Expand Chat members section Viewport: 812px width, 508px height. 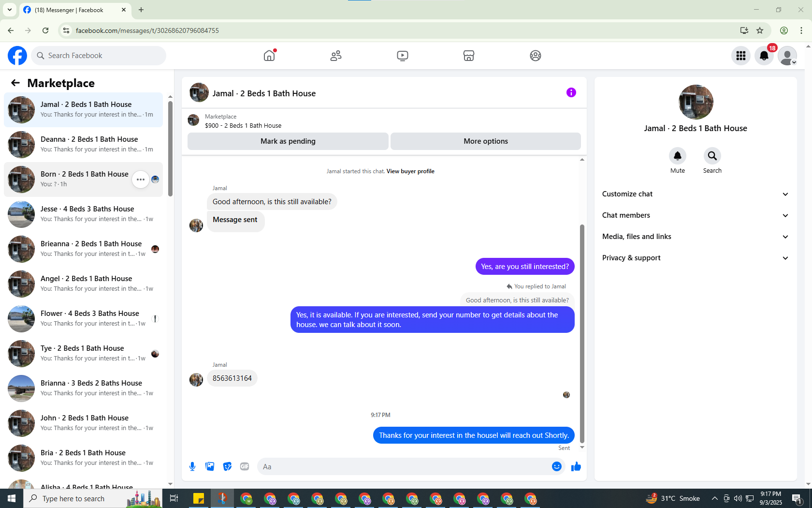(696, 215)
